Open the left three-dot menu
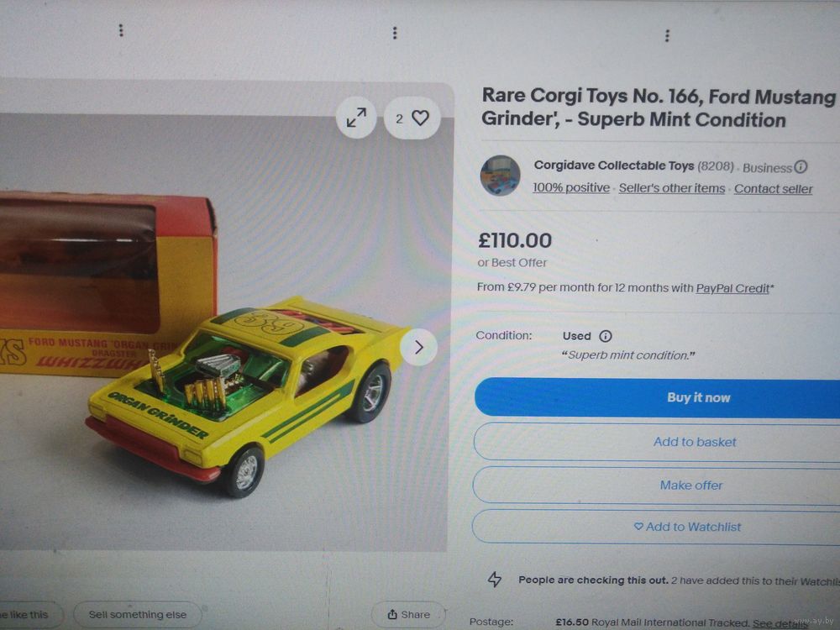 [x=121, y=30]
